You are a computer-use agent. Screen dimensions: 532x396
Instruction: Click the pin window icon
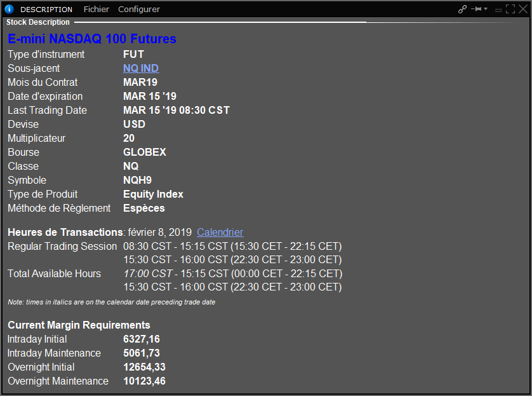(x=477, y=9)
